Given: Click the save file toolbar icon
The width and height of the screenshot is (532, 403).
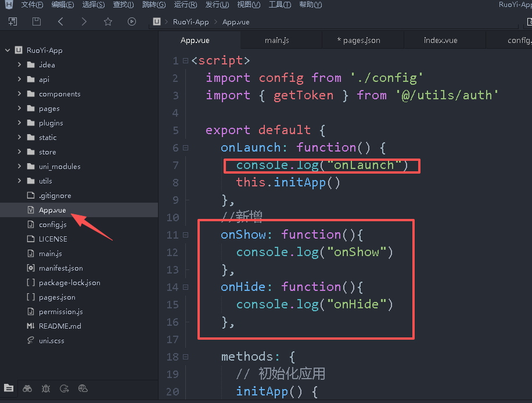Looking at the screenshot, I should pos(37,21).
